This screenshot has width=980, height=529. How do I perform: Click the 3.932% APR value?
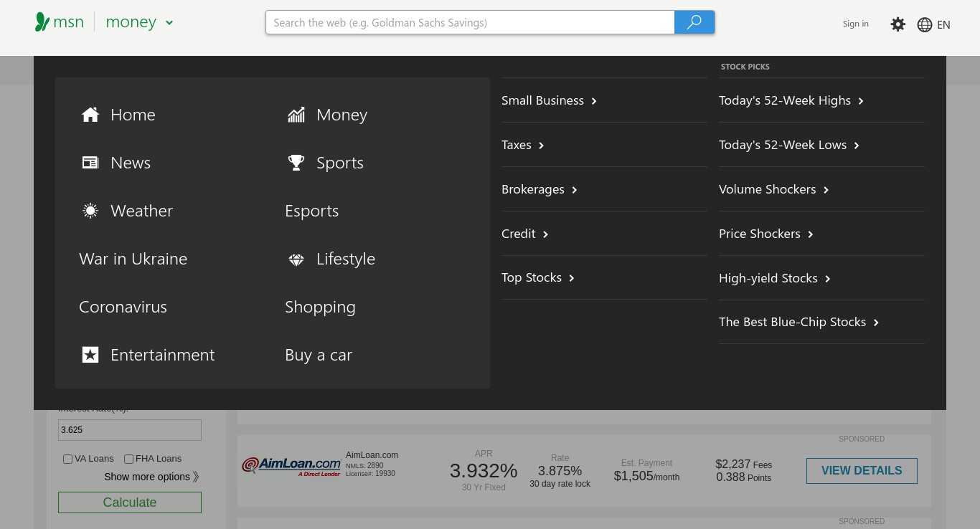484,471
